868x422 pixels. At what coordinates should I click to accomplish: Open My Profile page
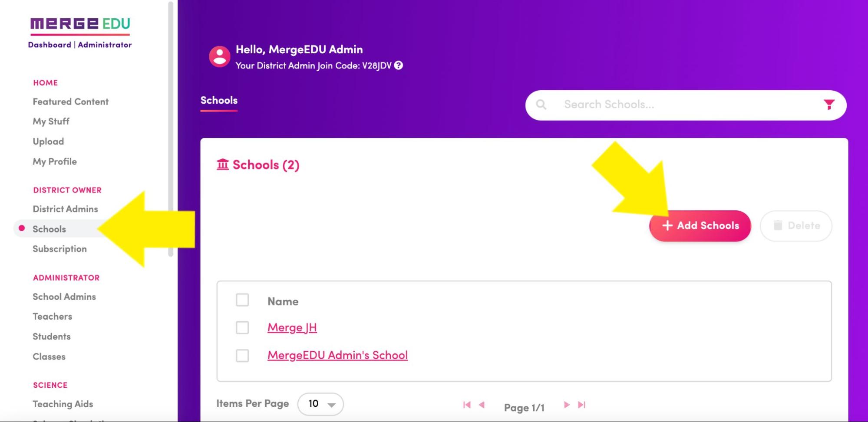pos(55,161)
